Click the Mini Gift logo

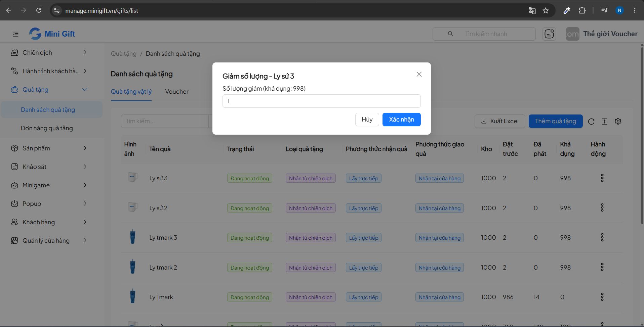point(52,34)
